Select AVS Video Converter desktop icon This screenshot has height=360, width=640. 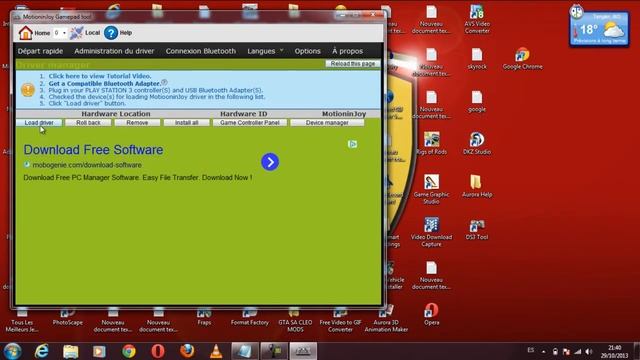click(x=477, y=19)
